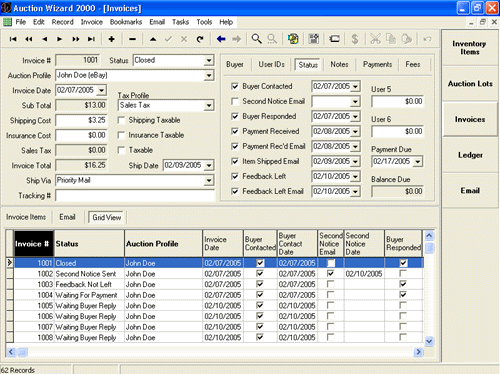Click the cancel edit X icon
Viewport: 500px width, 374px height.
(x=184, y=39)
